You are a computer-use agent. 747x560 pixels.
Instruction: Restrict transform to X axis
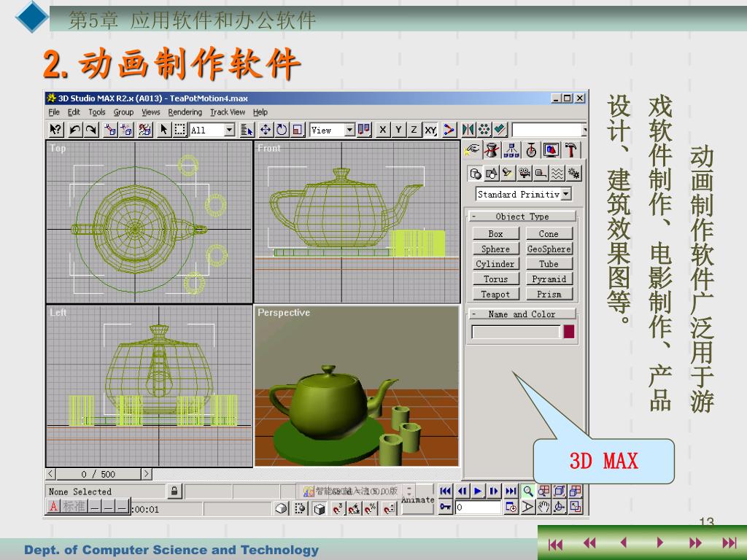[x=382, y=130]
